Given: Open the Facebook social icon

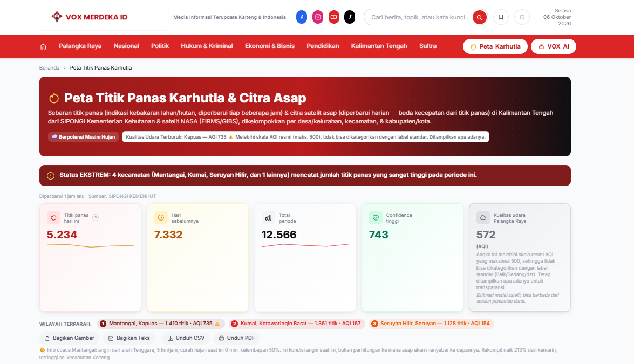Looking at the screenshot, I should click(302, 17).
